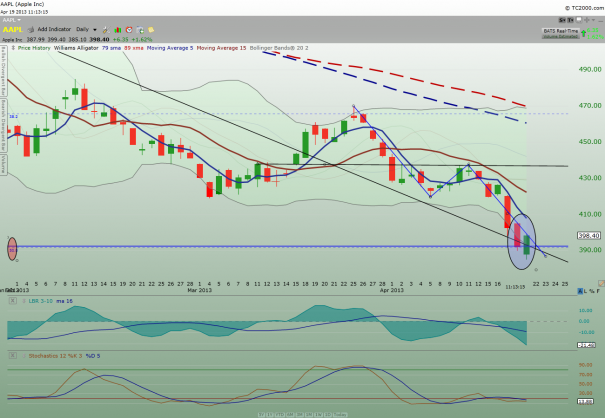Click the white window layout icon top-right
Screen dimensions: 605x418
pyautogui.click(x=579, y=20)
